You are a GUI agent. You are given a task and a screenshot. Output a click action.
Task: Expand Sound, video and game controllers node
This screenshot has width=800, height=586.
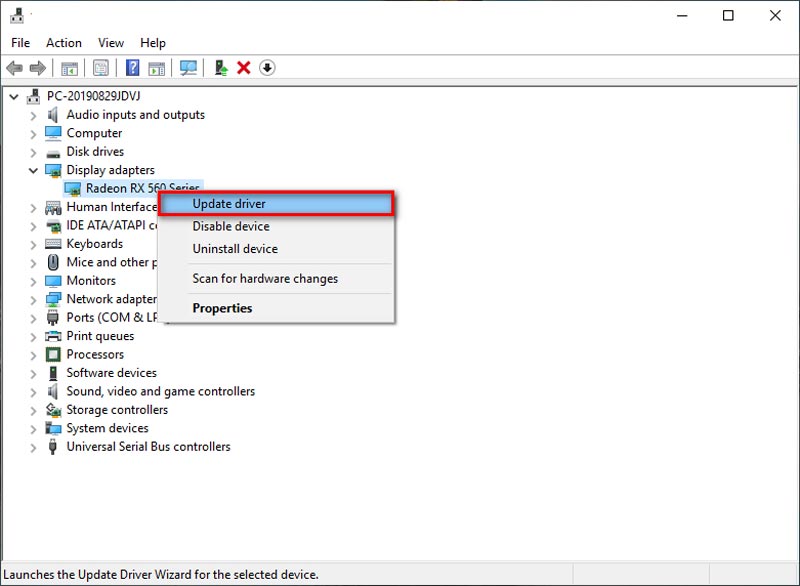[x=33, y=392]
